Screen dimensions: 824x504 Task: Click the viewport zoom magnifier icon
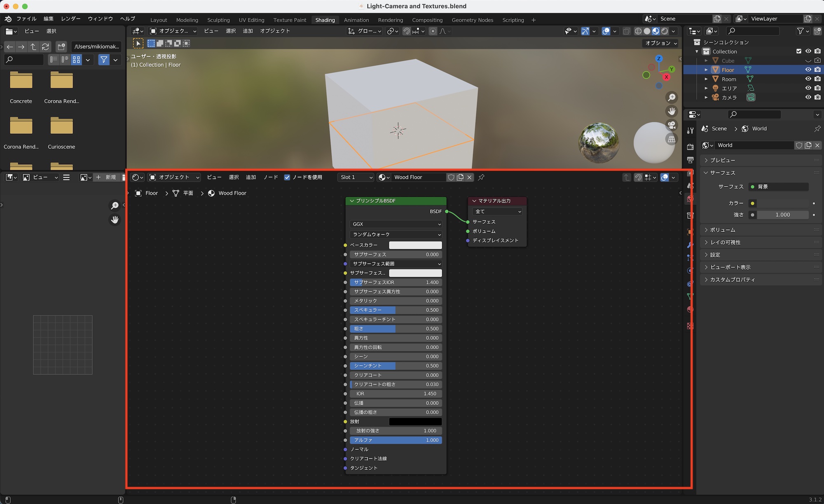click(672, 97)
